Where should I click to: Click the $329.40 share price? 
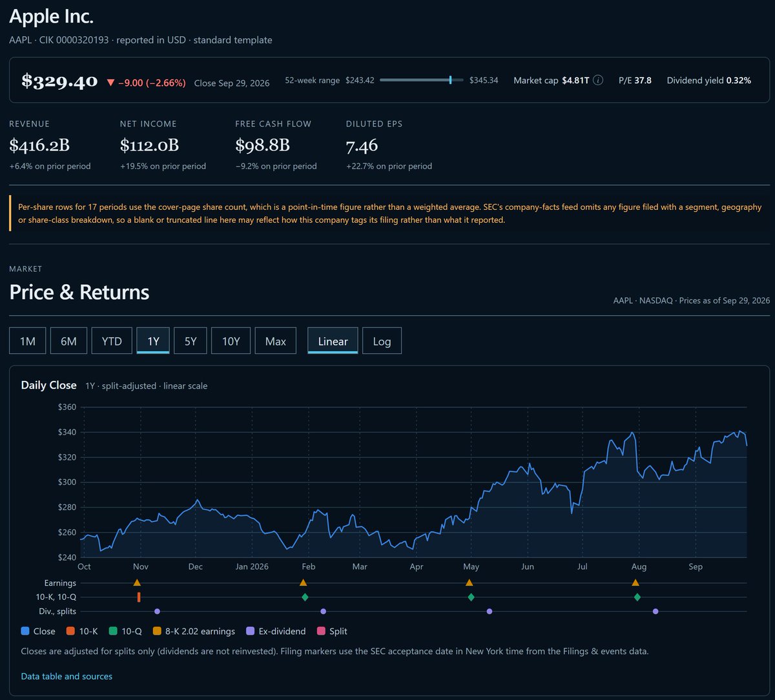pyautogui.click(x=59, y=81)
